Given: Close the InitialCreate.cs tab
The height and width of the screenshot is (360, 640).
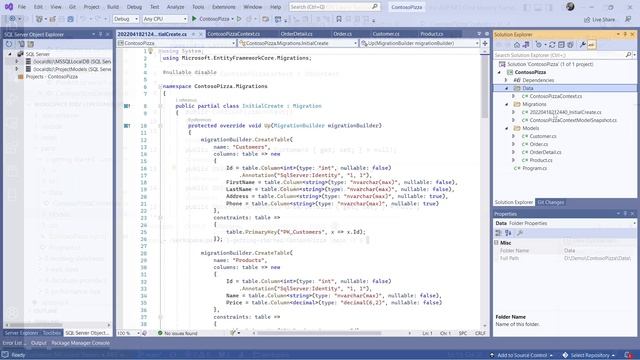Looking at the screenshot, I should pos(201,34).
